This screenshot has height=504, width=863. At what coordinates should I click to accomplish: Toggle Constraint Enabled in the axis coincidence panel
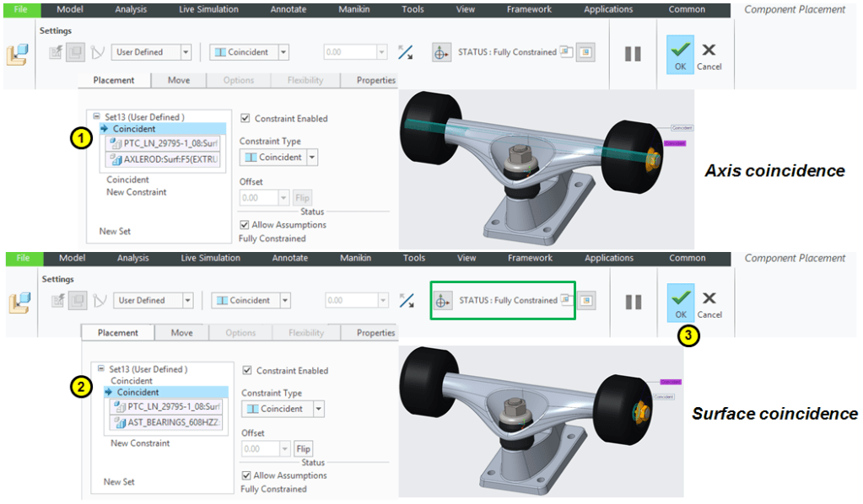[245, 119]
